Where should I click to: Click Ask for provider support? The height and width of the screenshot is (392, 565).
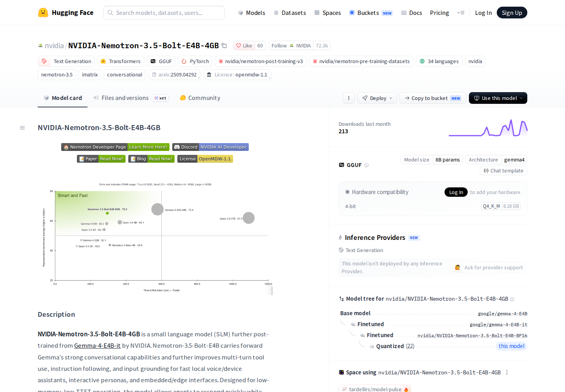coord(489,267)
